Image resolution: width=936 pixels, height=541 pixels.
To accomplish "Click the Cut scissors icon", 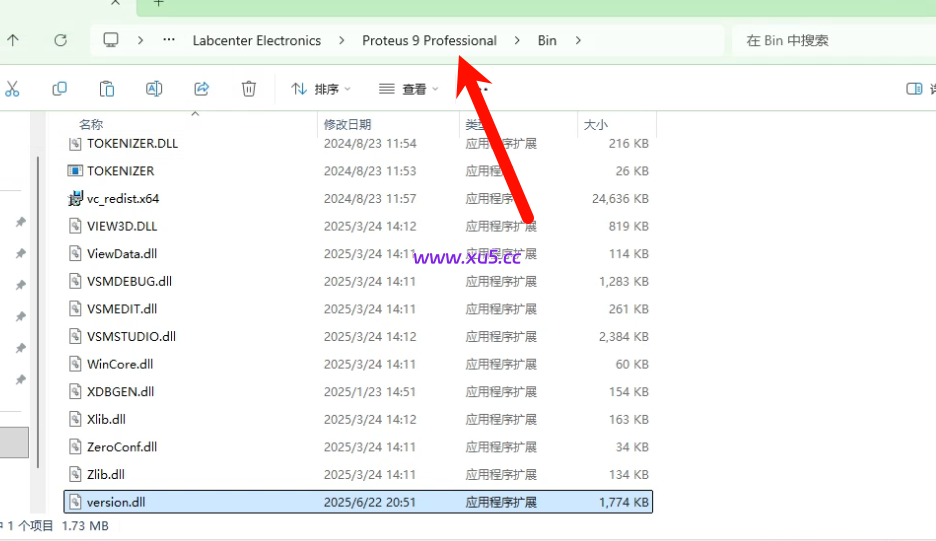I will click(12, 89).
